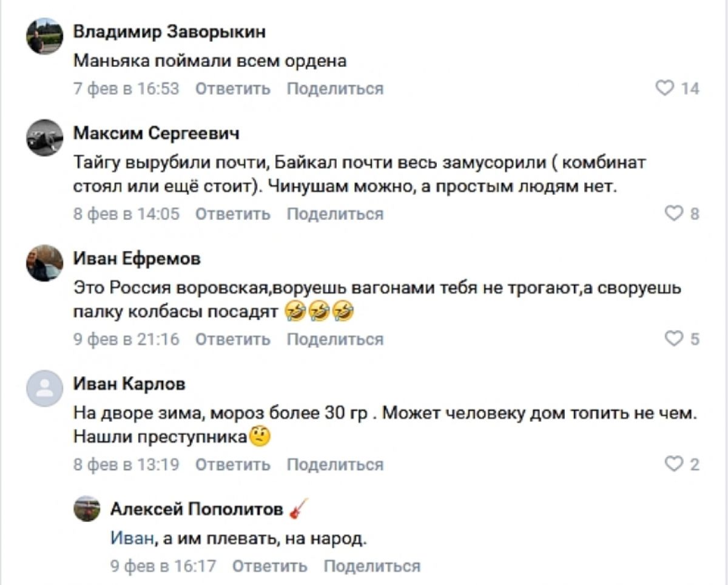The width and height of the screenshot is (728, 585).
Task: Reply to Алексей Пополитов's comment
Action: point(270,566)
